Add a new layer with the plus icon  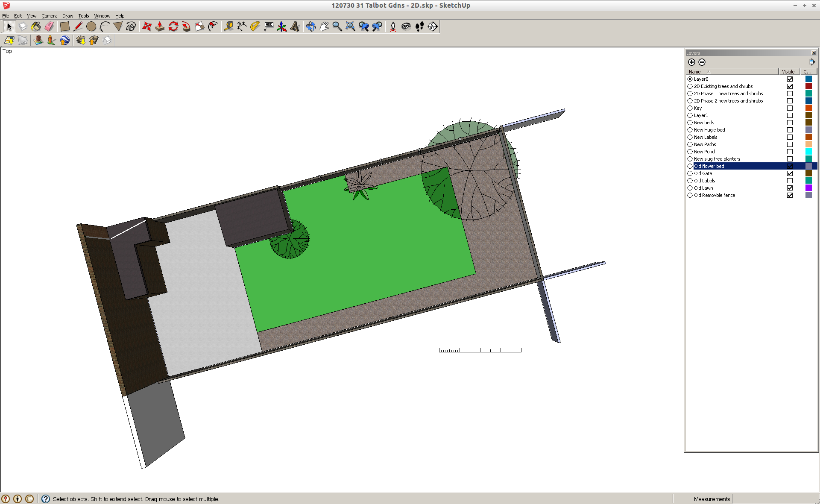pos(691,62)
